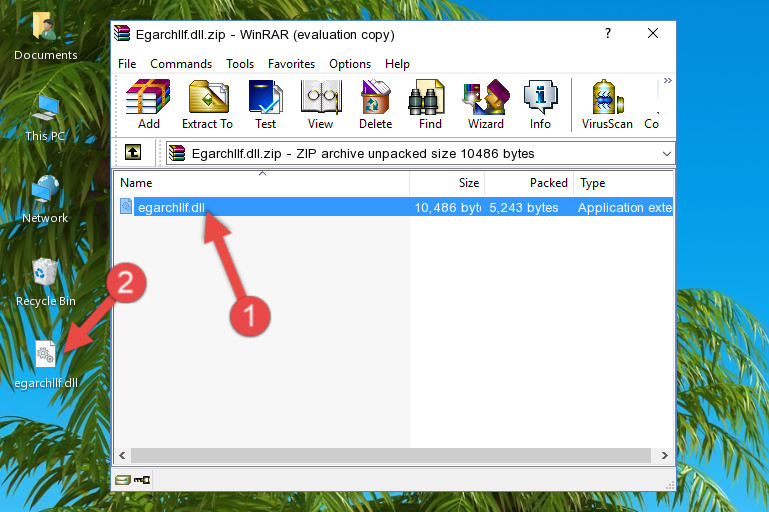
Task: Click the horizontal scrollbar left arrow
Action: (123, 456)
